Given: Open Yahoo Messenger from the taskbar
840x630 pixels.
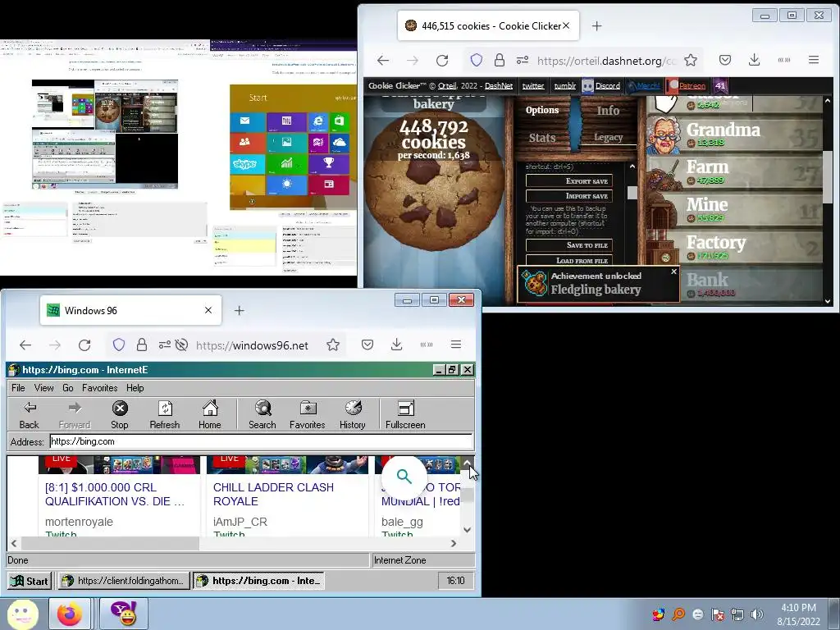Looking at the screenshot, I should [x=123, y=614].
